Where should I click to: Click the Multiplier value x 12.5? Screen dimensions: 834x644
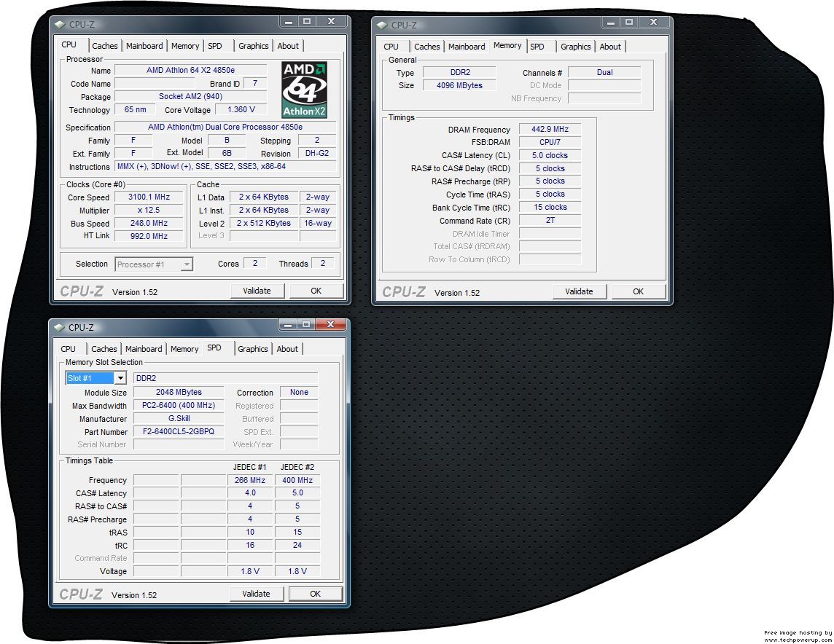(x=149, y=210)
